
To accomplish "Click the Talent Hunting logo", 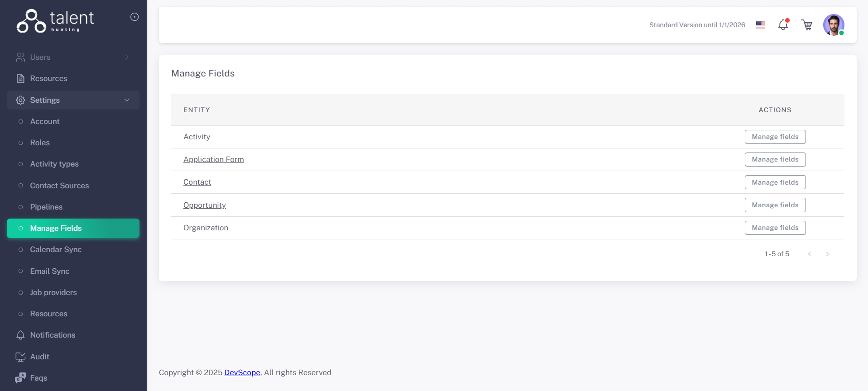I will (x=55, y=21).
